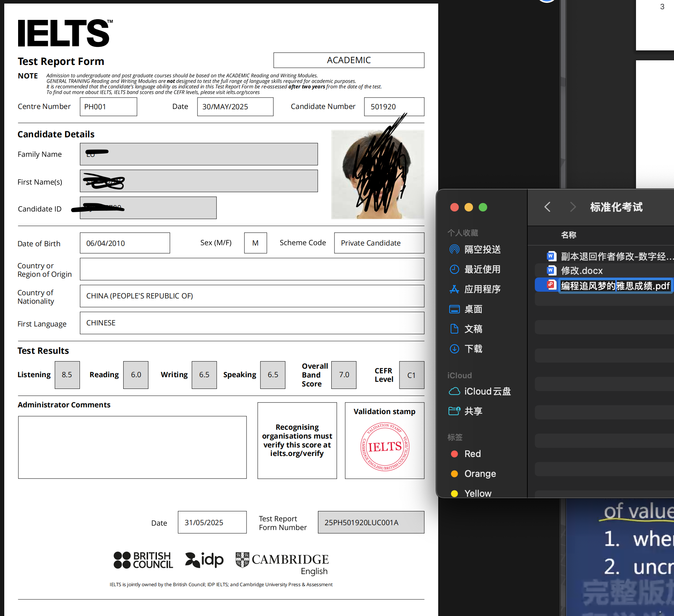Click 标签 section header in sidebar
Viewport: 674px width, 616px height.
pos(455,437)
